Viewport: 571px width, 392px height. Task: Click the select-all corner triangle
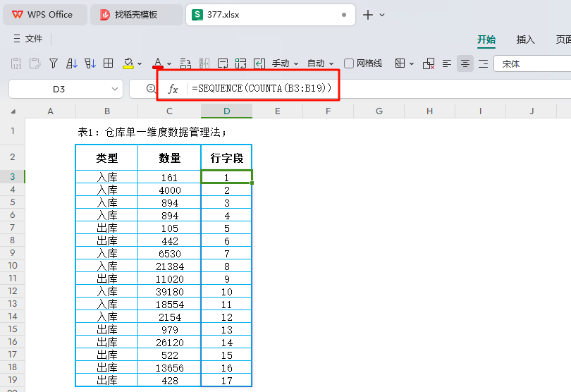13,111
